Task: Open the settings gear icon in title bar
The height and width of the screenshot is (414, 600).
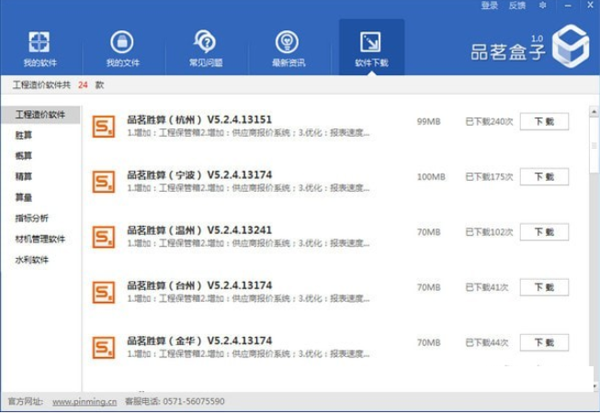Action: pos(542,6)
